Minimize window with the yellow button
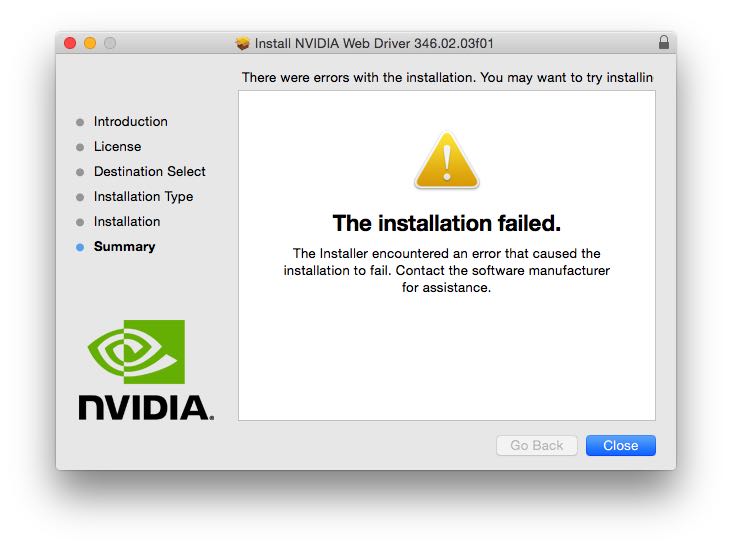 [90, 43]
